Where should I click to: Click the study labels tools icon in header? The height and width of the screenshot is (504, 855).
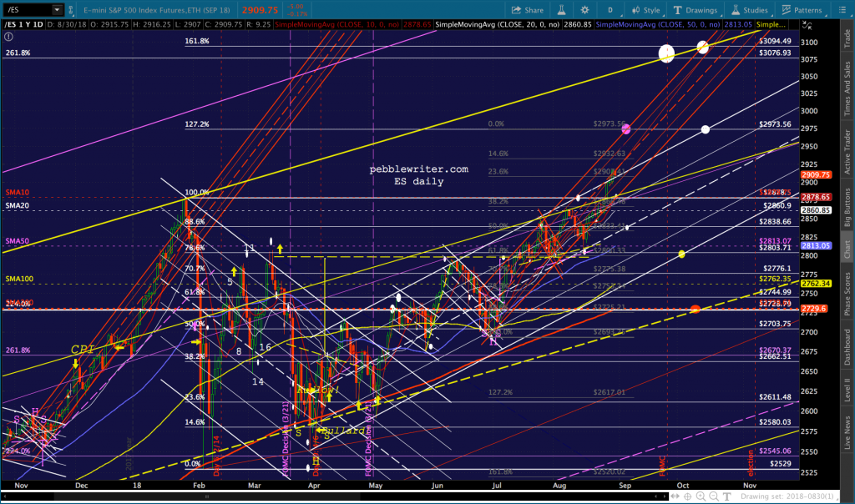point(807,25)
